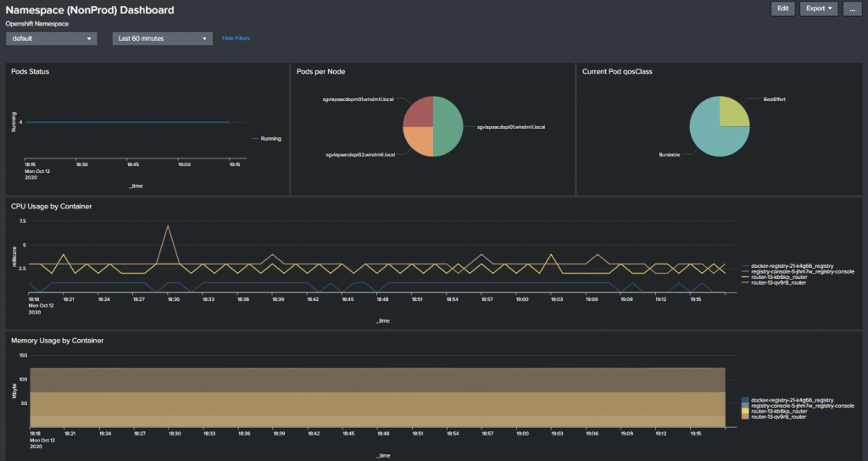Select the Running legend entry in Pods Status
The width and height of the screenshot is (868, 461).
tap(266, 138)
